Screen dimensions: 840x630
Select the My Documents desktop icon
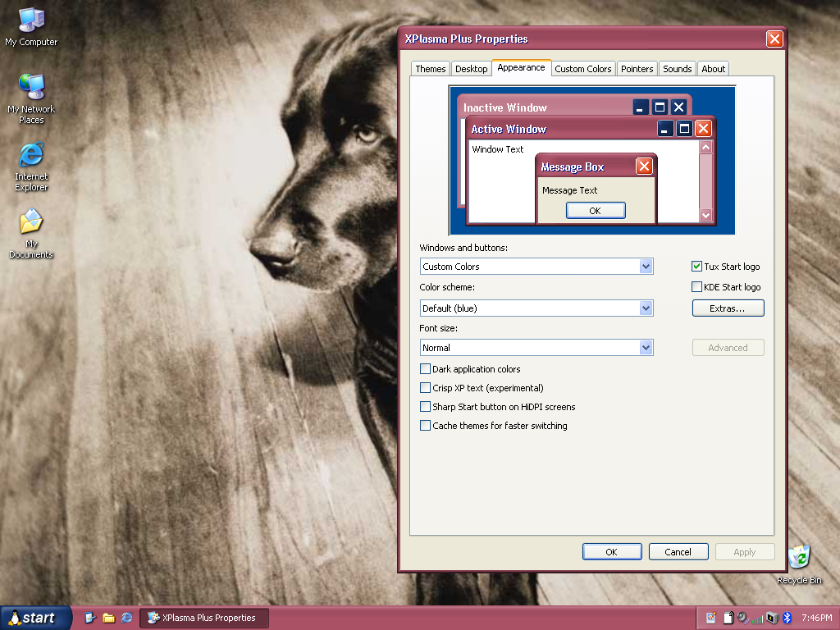click(x=31, y=234)
